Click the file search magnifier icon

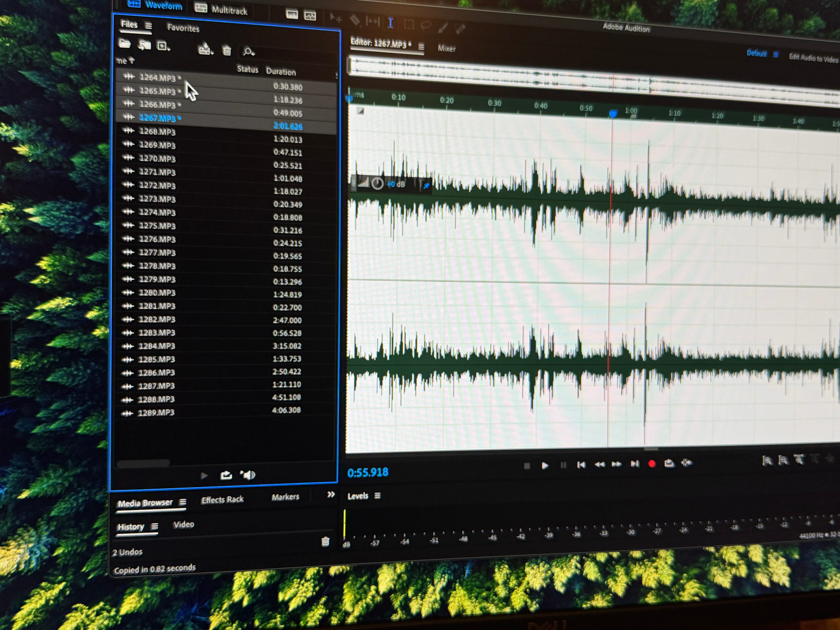point(248,51)
